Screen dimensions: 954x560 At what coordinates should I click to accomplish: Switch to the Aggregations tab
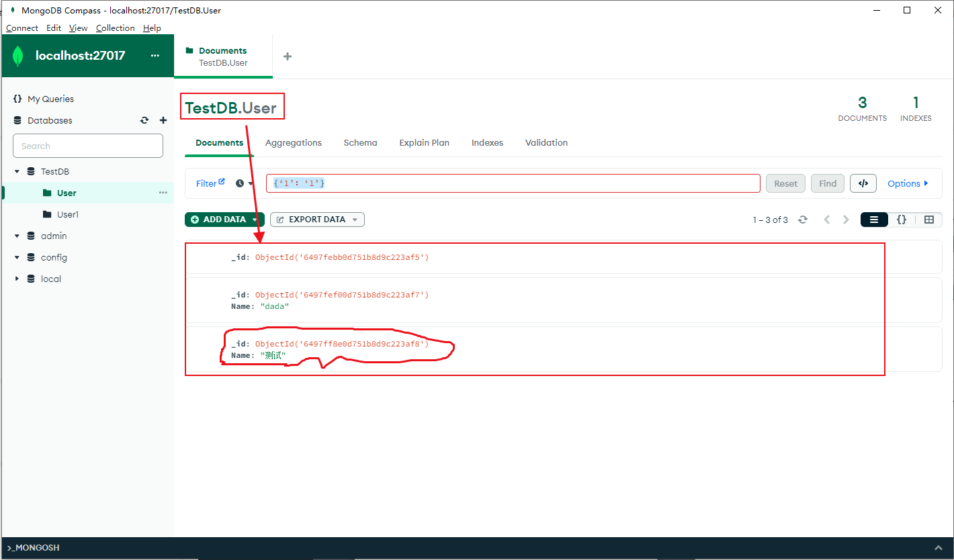(294, 143)
